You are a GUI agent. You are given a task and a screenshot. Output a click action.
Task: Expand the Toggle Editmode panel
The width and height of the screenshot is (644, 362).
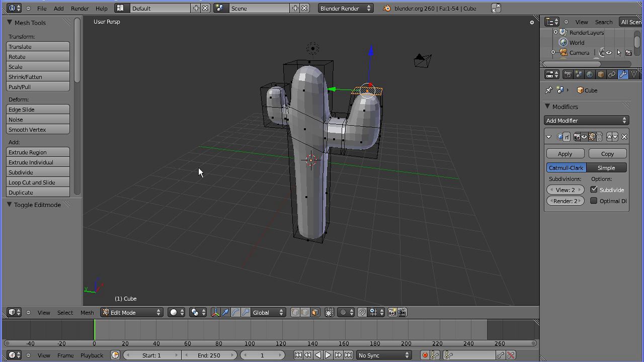[10, 205]
